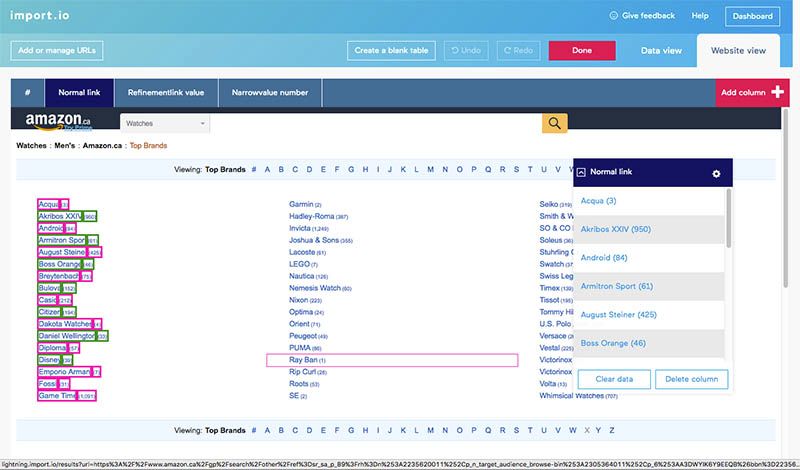Open settings gear in Normal link panel
Image resolution: width=800 pixels, height=470 pixels.
[x=716, y=174]
